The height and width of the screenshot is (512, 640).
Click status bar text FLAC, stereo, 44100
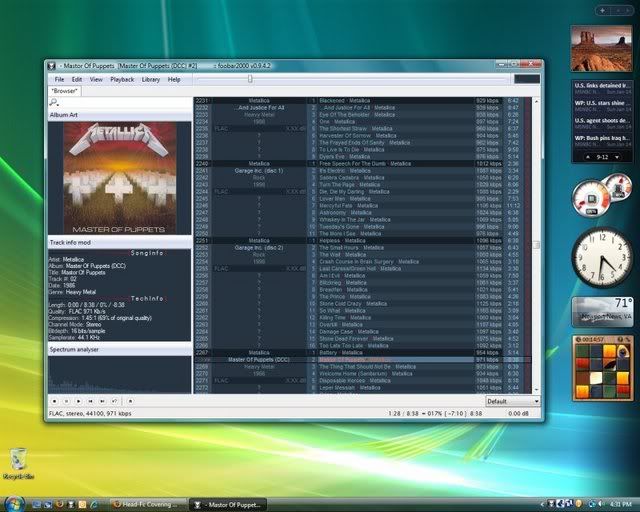coord(90,414)
